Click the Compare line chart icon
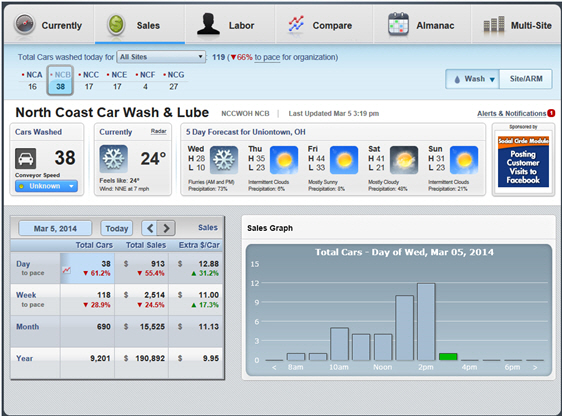The height and width of the screenshot is (417, 563). coord(296,25)
